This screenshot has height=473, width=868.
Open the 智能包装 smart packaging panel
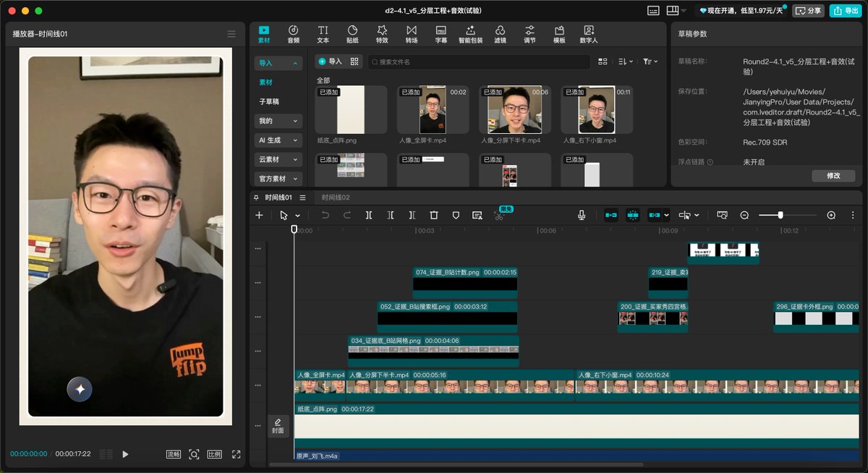470,34
